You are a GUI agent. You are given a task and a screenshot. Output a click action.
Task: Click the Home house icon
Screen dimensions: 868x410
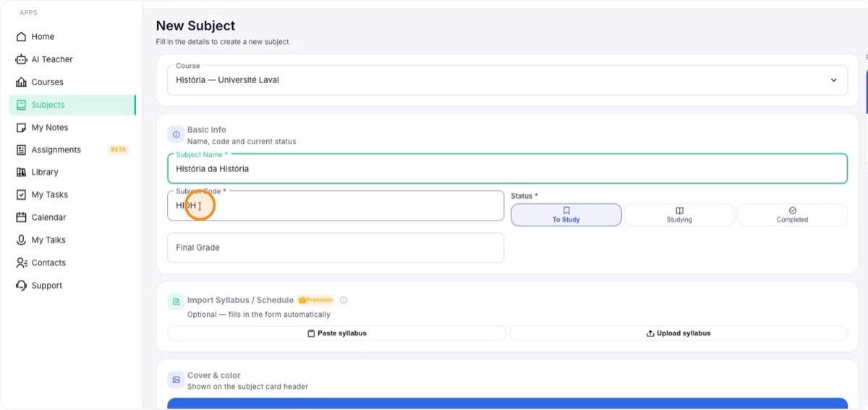[21, 37]
